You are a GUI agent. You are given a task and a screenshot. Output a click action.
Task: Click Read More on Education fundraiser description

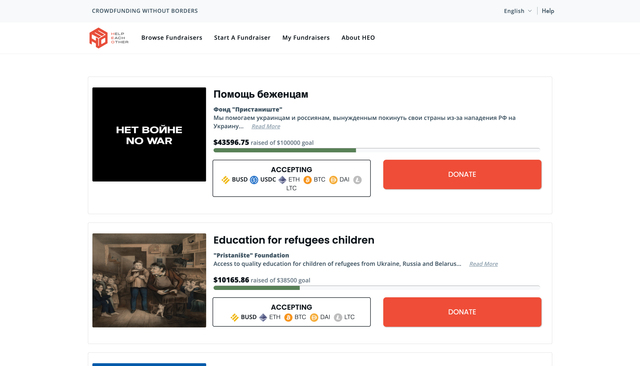coord(483,264)
